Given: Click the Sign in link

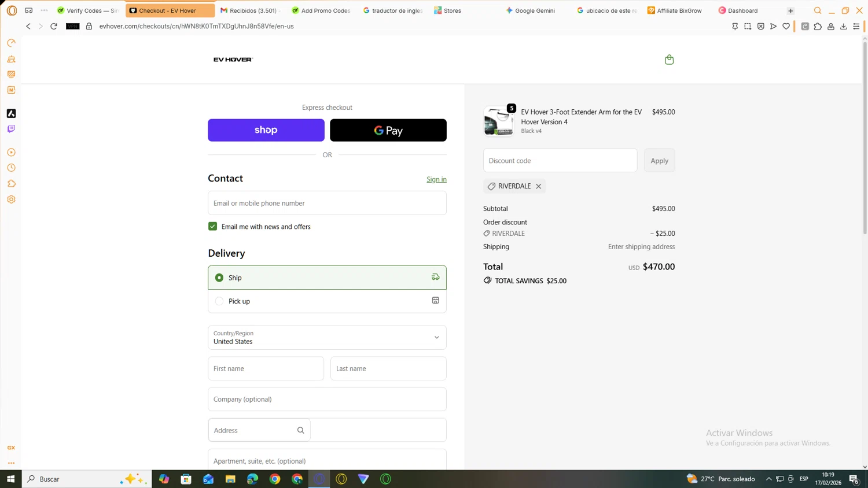Looking at the screenshot, I should coord(436,179).
